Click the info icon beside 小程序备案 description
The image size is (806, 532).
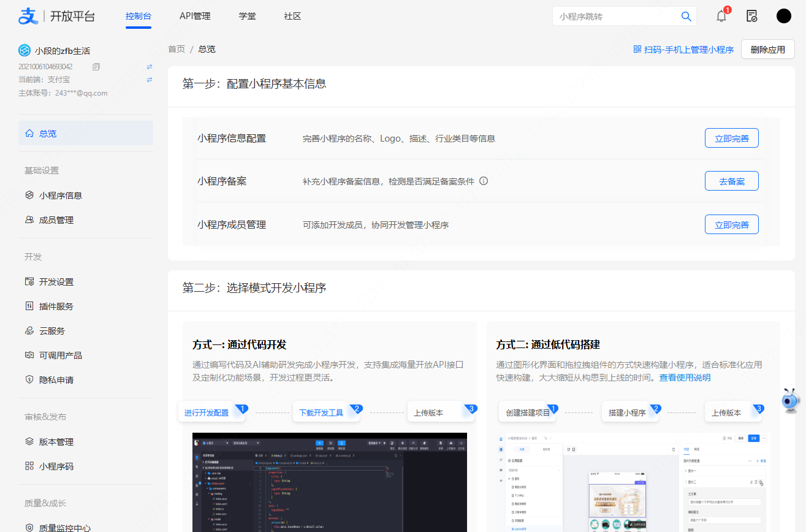click(484, 181)
